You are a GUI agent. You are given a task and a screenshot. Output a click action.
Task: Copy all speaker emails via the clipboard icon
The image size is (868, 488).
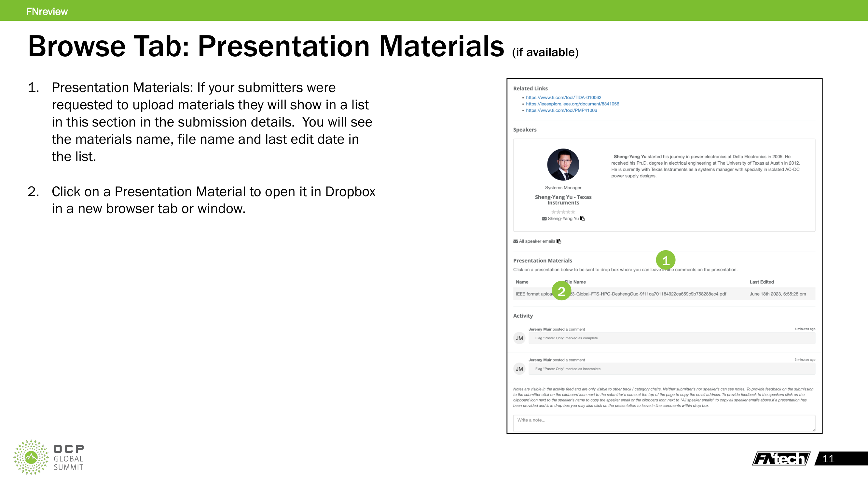point(559,241)
